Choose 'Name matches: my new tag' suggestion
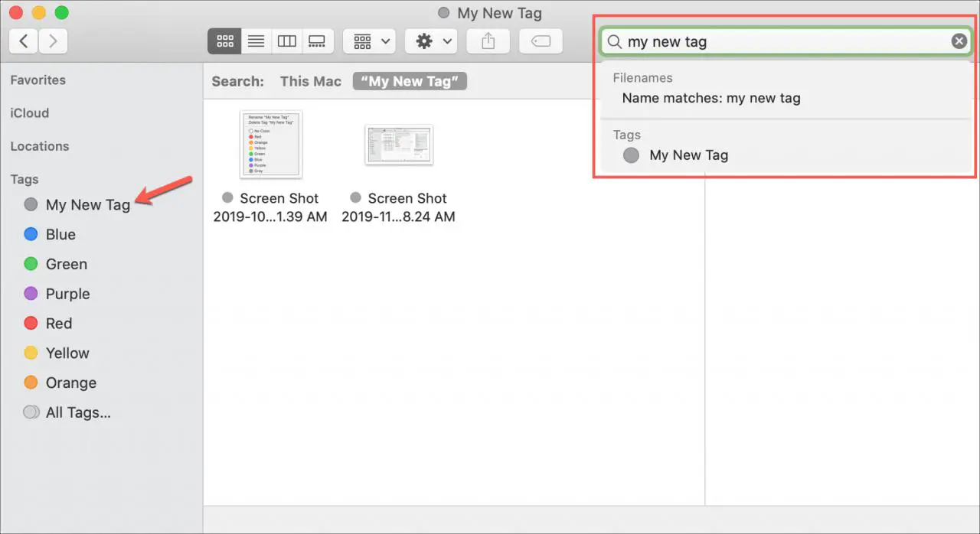The height and width of the screenshot is (534, 980). (x=710, y=98)
